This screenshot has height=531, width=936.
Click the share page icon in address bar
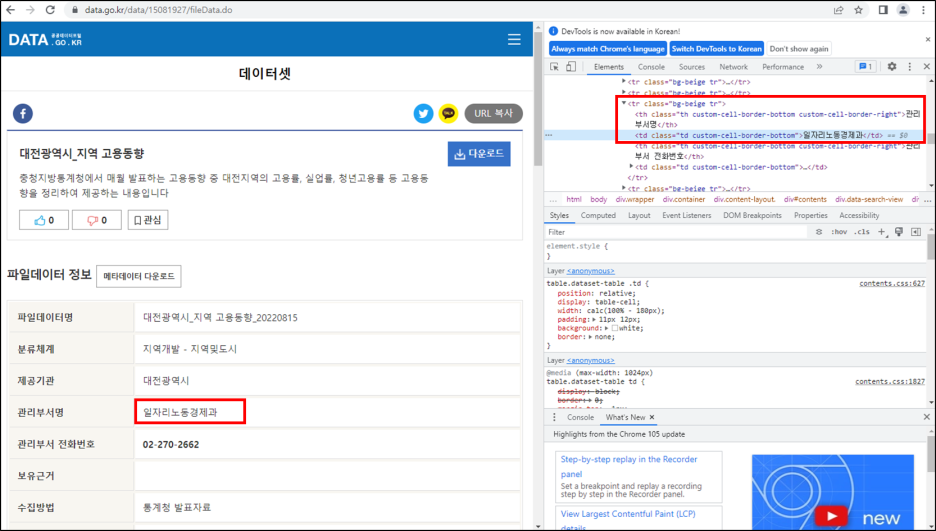[839, 10]
